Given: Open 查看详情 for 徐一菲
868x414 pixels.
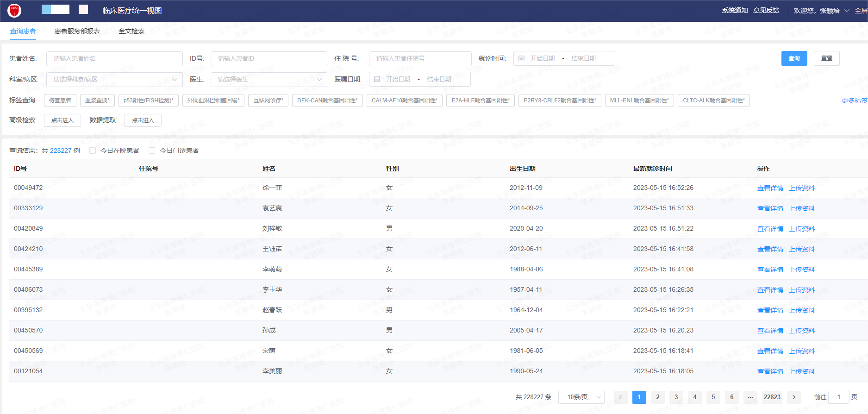Looking at the screenshot, I should 770,188.
